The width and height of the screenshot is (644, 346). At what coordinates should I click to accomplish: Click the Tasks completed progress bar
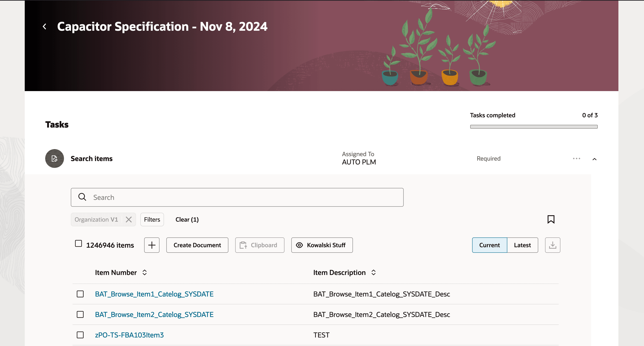click(534, 127)
